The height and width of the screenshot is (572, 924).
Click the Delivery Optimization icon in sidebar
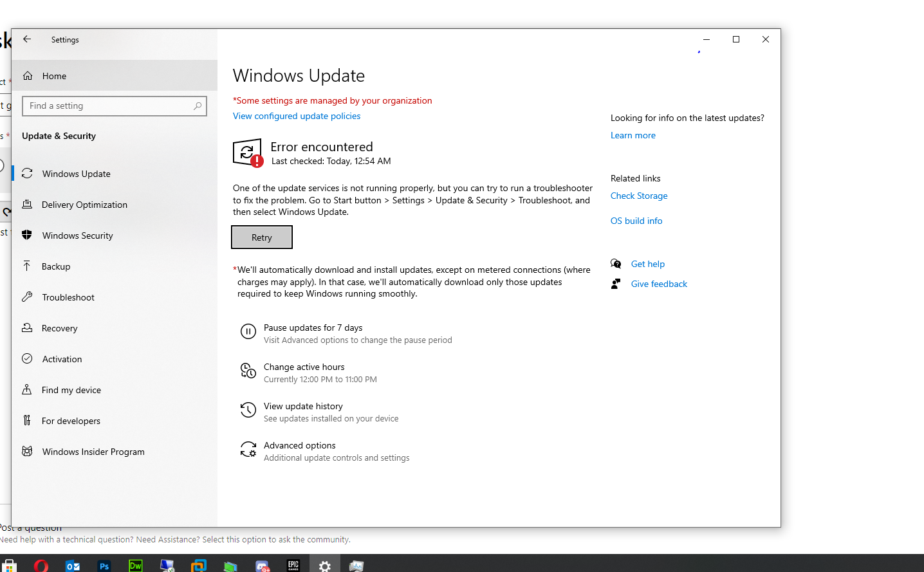[x=27, y=204]
